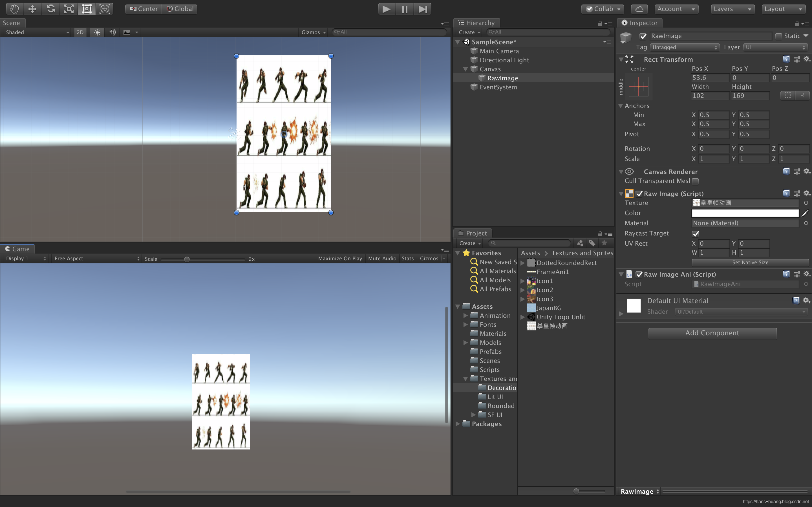The width and height of the screenshot is (812, 507).
Task: Select the Move tool
Action: (32, 9)
